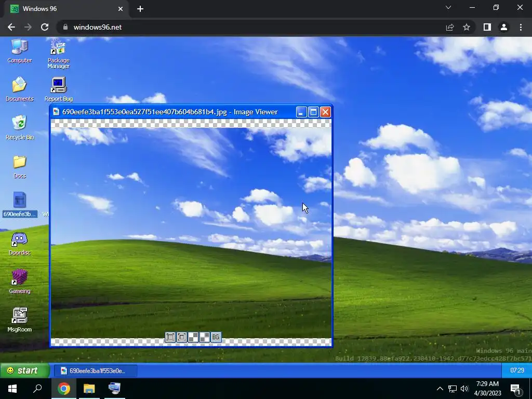Open the Computer desktop icon
The height and width of the screenshot is (399, 532).
pyautogui.click(x=20, y=51)
